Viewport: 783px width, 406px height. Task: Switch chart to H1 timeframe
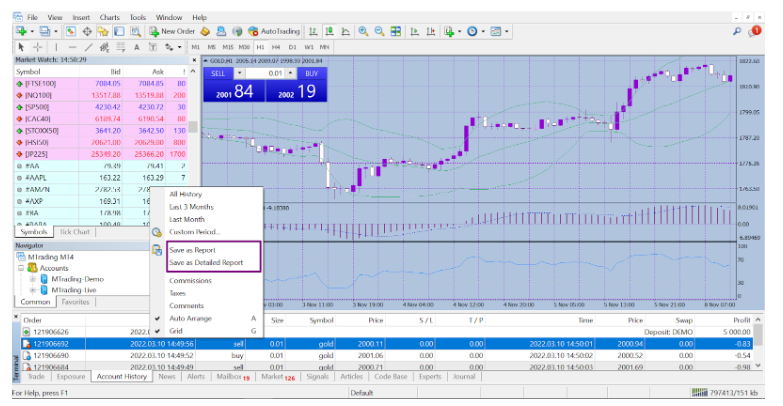(x=260, y=47)
